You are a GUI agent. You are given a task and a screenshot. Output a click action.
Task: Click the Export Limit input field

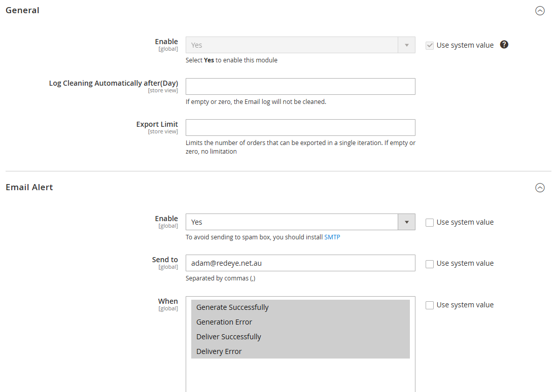[x=300, y=128]
